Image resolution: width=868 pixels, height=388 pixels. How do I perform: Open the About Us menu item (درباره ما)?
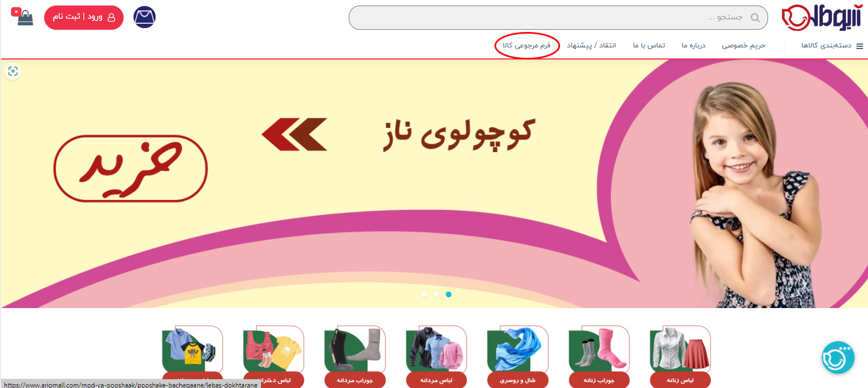tap(693, 46)
